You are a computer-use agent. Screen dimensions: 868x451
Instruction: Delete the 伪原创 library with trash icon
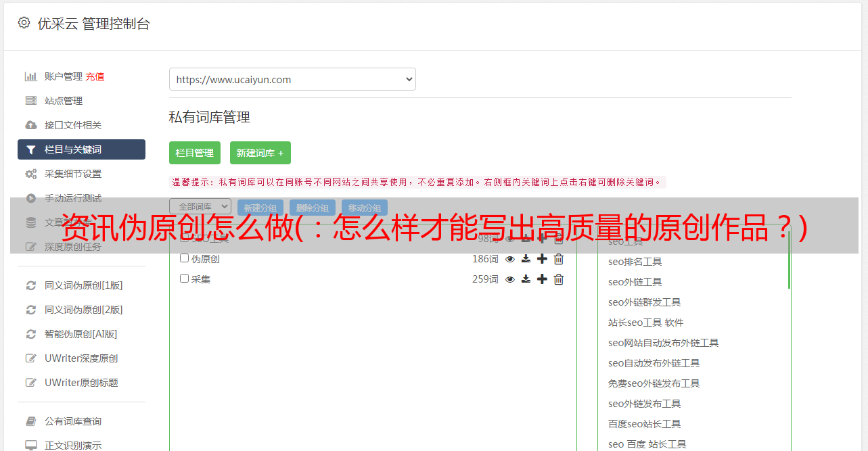coord(559,259)
